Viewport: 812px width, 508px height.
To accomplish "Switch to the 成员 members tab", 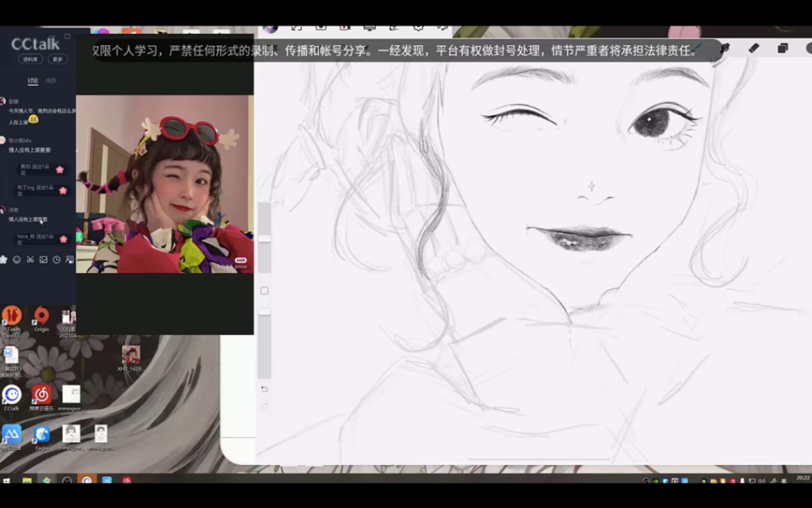I will click(x=51, y=81).
